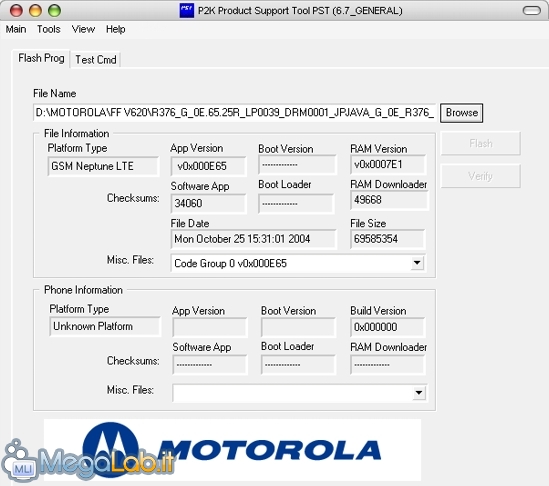549x486 pixels.
Task: Open the Help menu
Action: point(116,29)
